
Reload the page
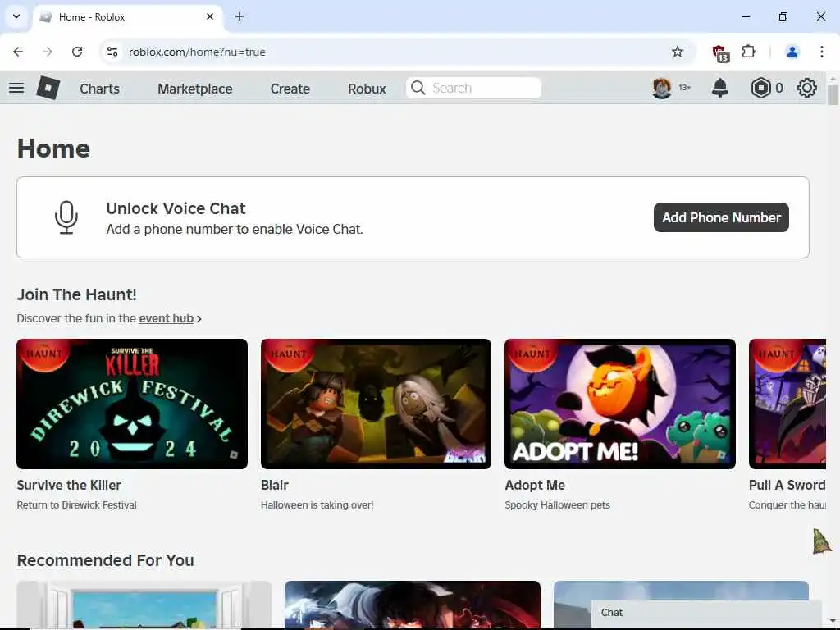point(77,52)
